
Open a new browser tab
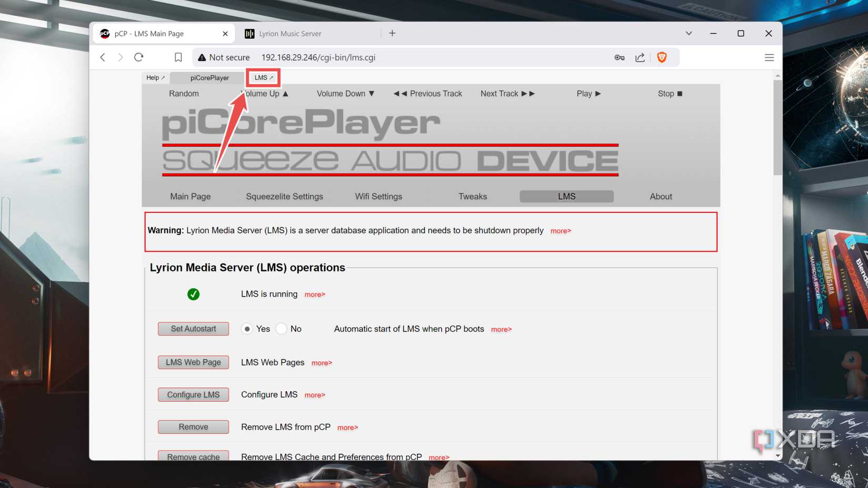(x=392, y=33)
